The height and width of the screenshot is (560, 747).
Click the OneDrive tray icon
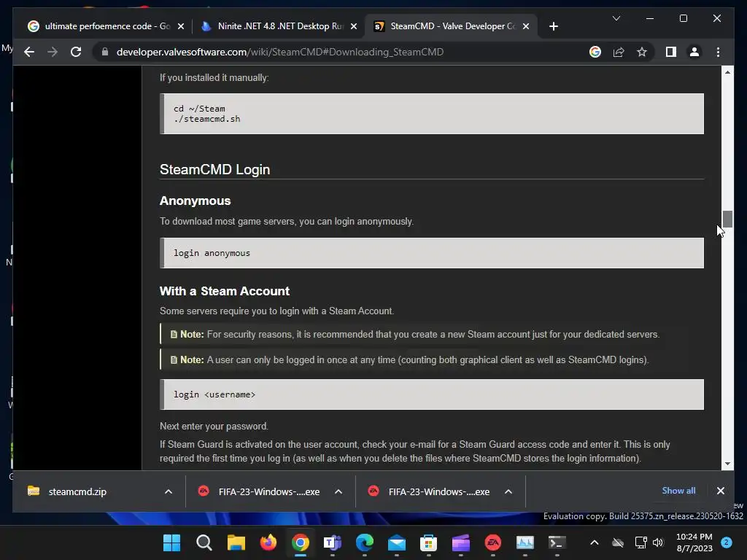coord(618,542)
